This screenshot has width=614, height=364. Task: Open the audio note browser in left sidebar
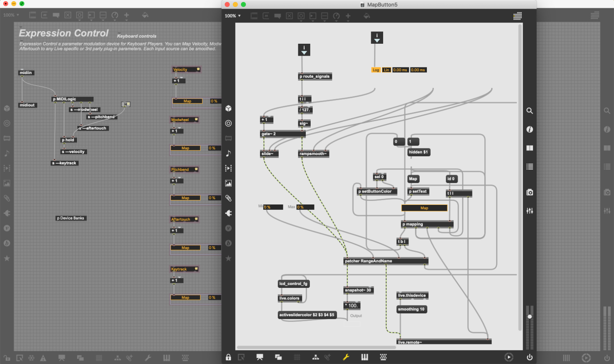pyautogui.click(x=228, y=153)
